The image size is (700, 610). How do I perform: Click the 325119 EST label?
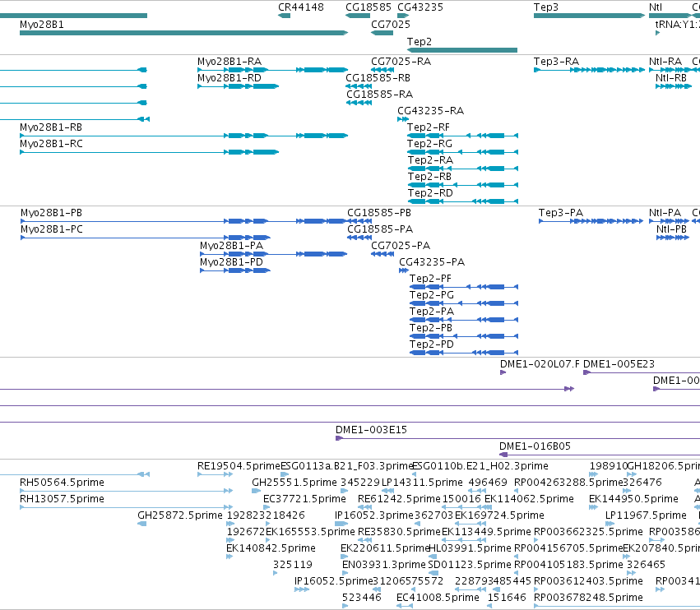293,565
